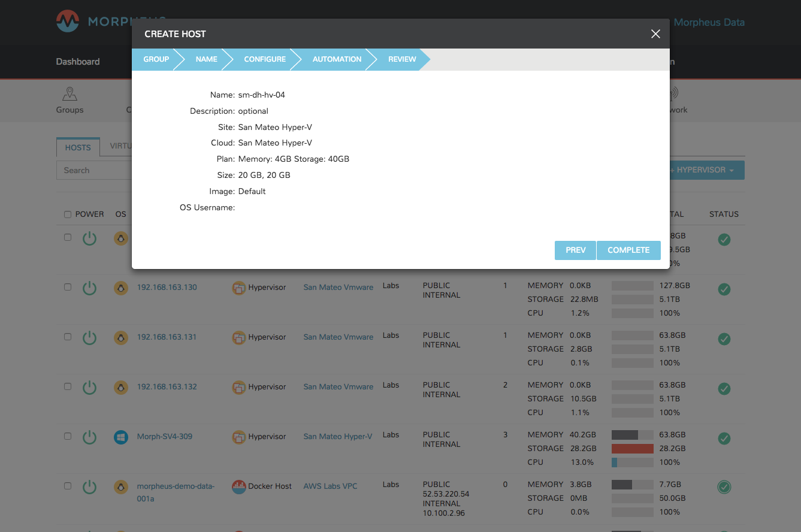Close the Create Host dialog
801x532 pixels.
point(655,34)
